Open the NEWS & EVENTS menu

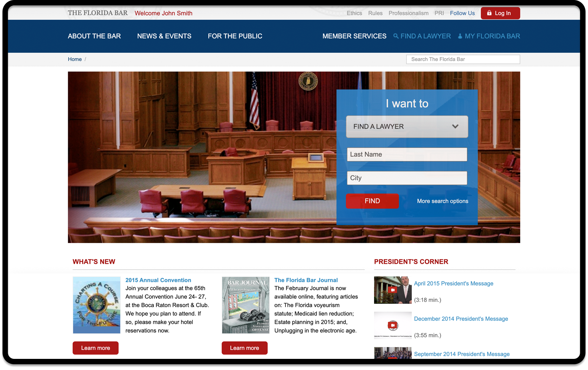pyautogui.click(x=164, y=36)
